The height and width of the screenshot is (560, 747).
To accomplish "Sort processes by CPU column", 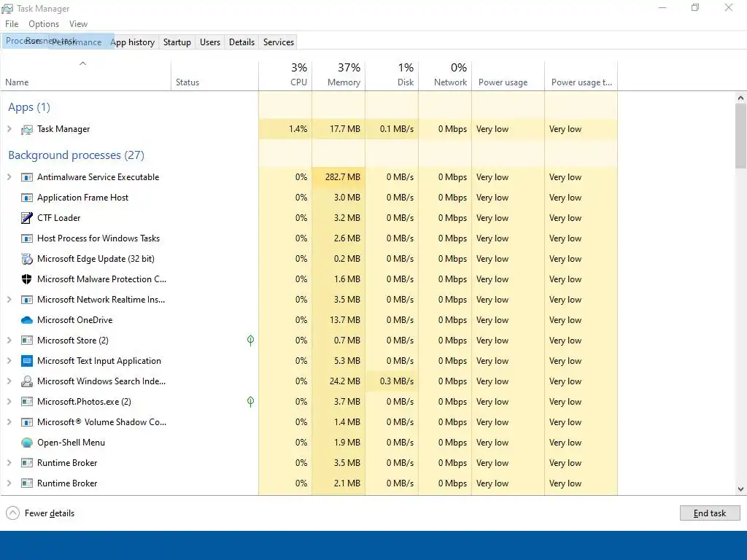I will click(285, 76).
